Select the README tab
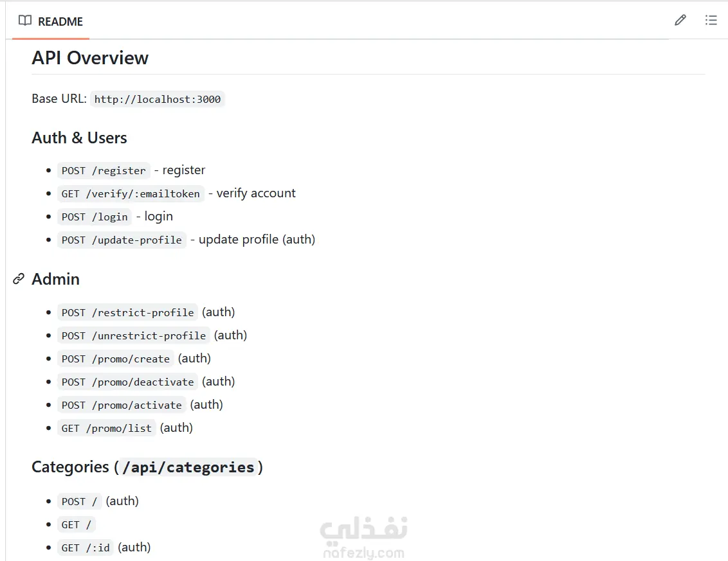The width and height of the screenshot is (728, 561). (x=51, y=21)
